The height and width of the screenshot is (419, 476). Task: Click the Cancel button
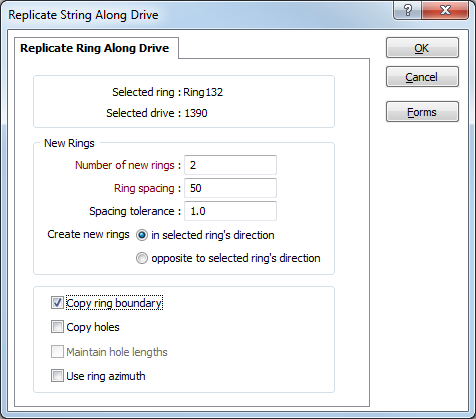point(422,77)
